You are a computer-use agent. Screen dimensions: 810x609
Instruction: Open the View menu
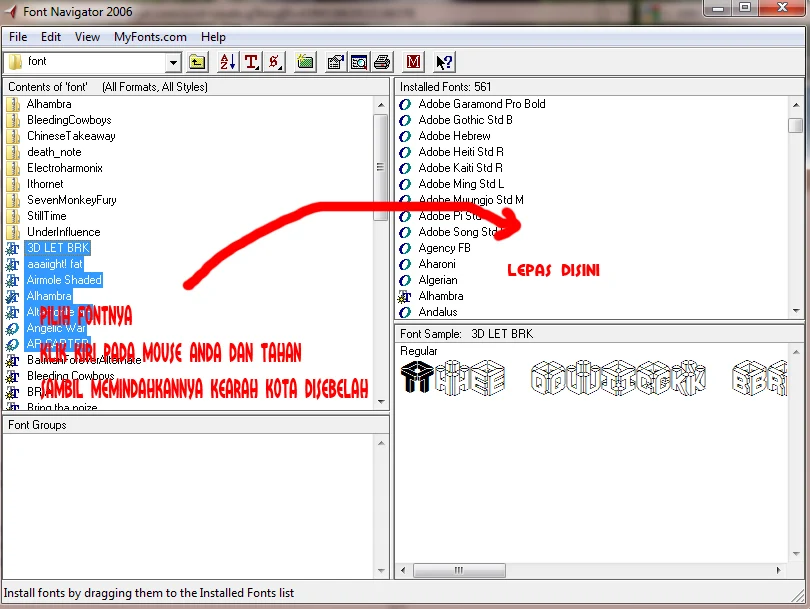click(87, 37)
